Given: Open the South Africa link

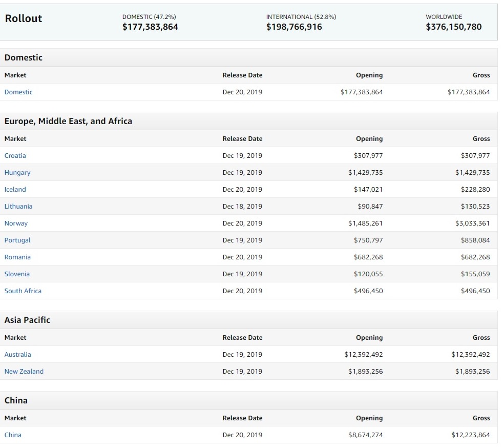Looking at the screenshot, I should pyautogui.click(x=23, y=291).
